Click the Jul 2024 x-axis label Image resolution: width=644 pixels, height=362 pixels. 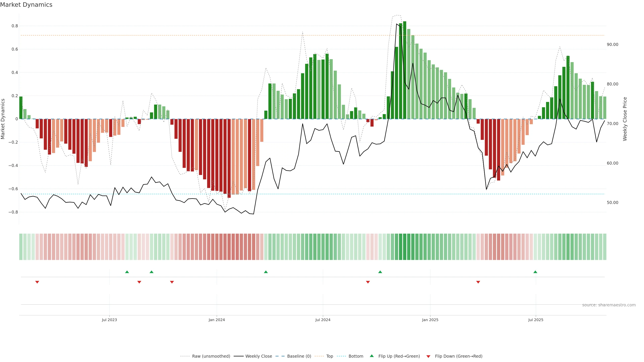coord(323,320)
